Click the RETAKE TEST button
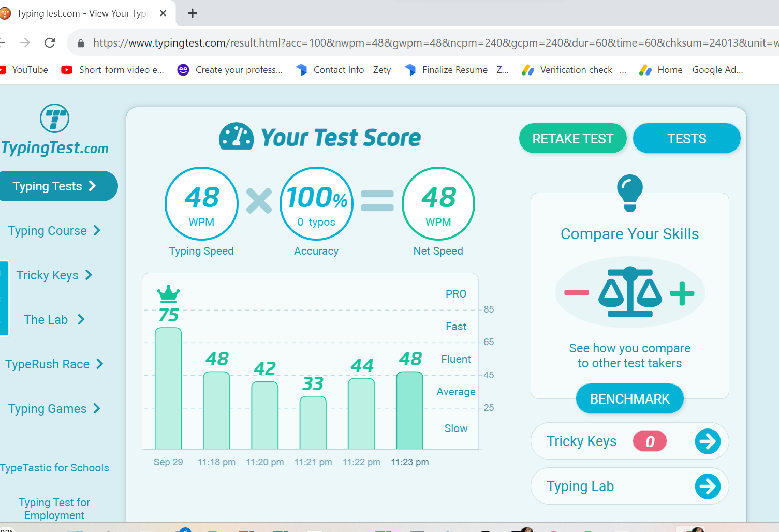 coord(573,139)
